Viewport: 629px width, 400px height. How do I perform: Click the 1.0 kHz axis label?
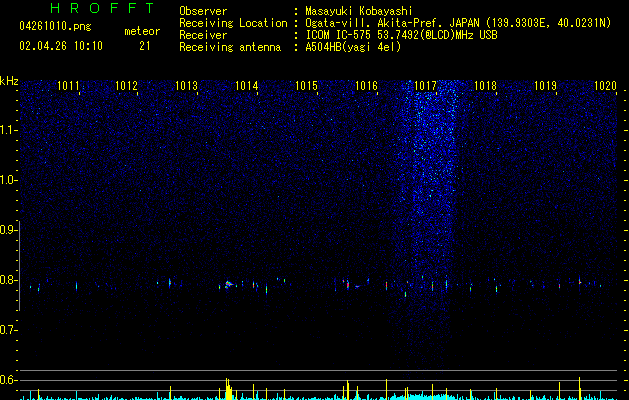(8, 180)
